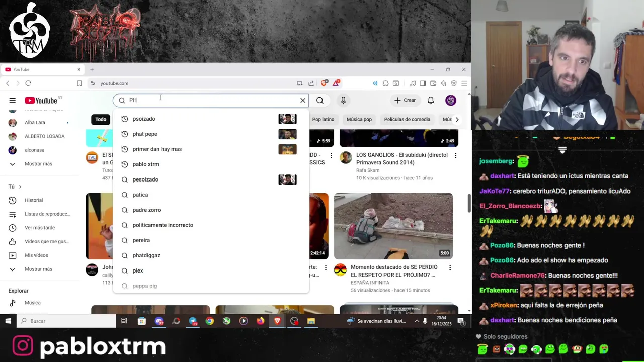The width and height of the screenshot is (644, 362).
Task: Select the 'Pop latino' filter chip
Action: pos(323,119)
